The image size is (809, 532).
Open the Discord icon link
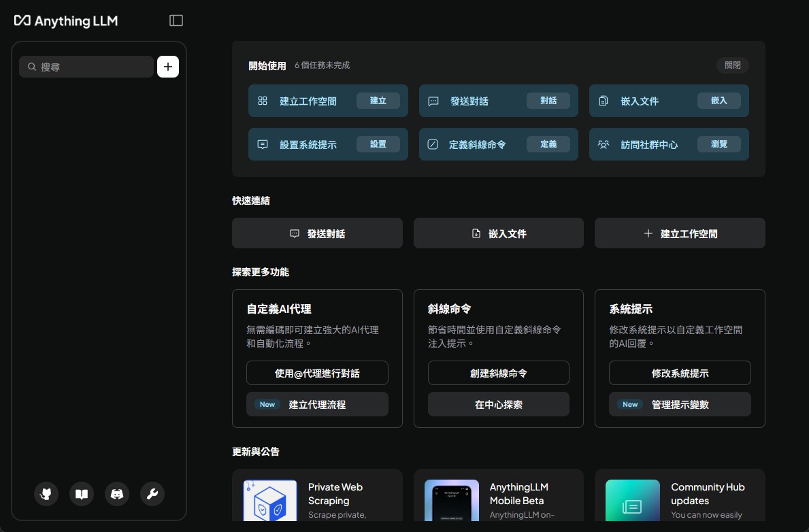pyautogui.click(x=117, y=494)
